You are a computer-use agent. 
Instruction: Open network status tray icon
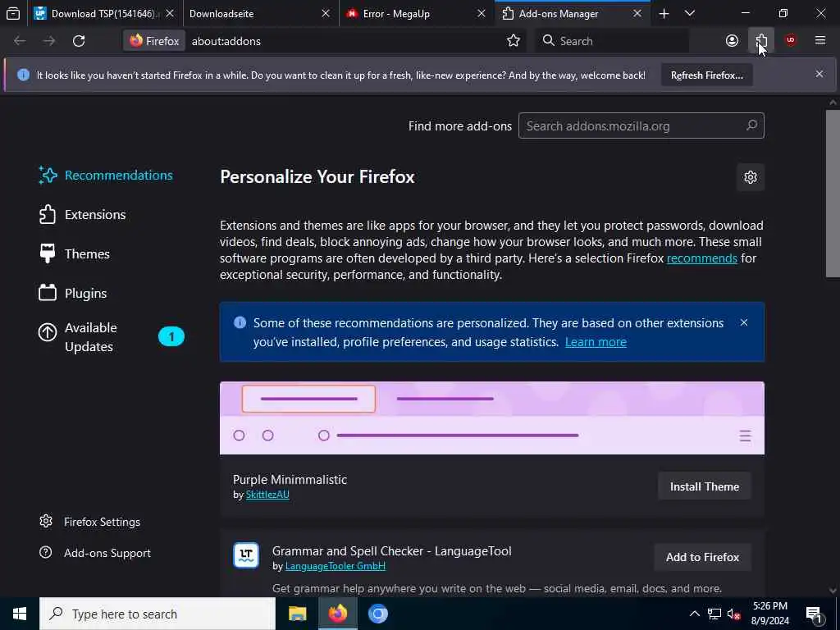[714, 614]
